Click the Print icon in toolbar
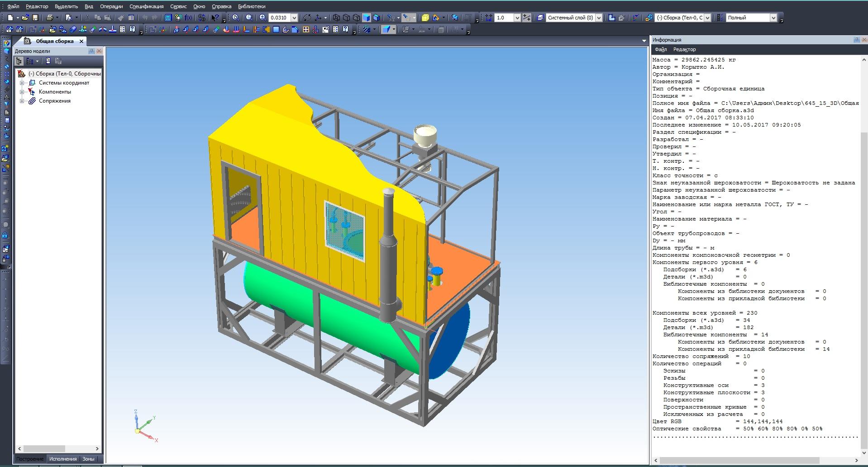Image resolution: width=868 pixels, height=467 pixels. [x=49, y=18]
